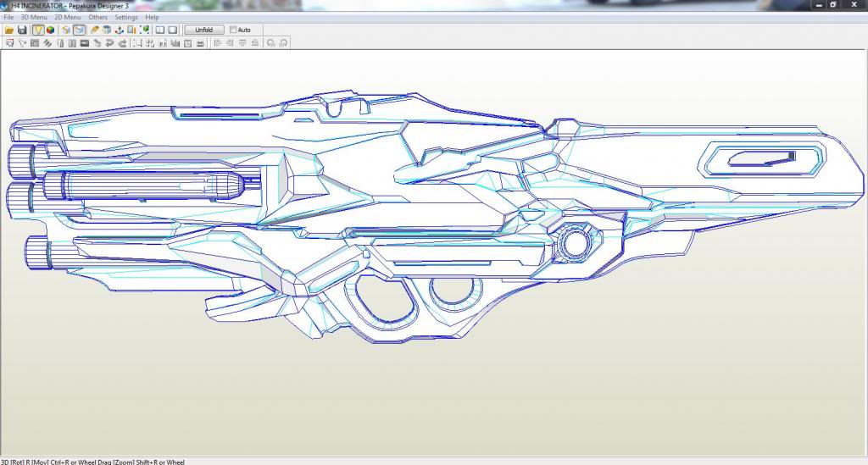868x465 pixels.
Task: Select the pencil specify-open-edges tool
Action: click(95, 30)
